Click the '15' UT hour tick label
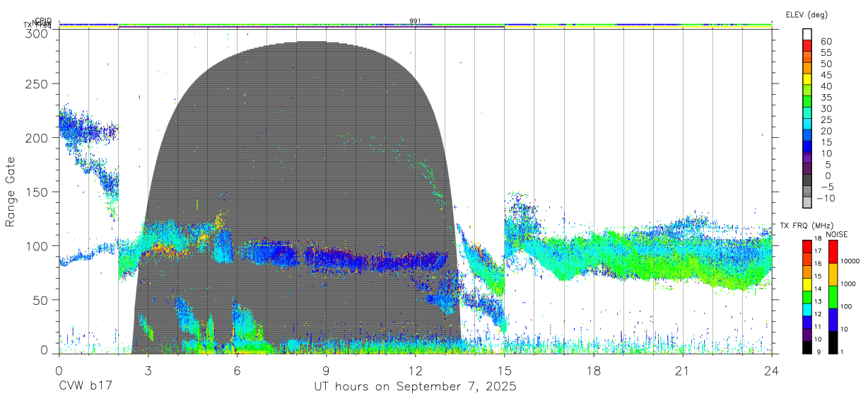Image resolution: width=868 pixels, height=401 pixels. point(504,371)
